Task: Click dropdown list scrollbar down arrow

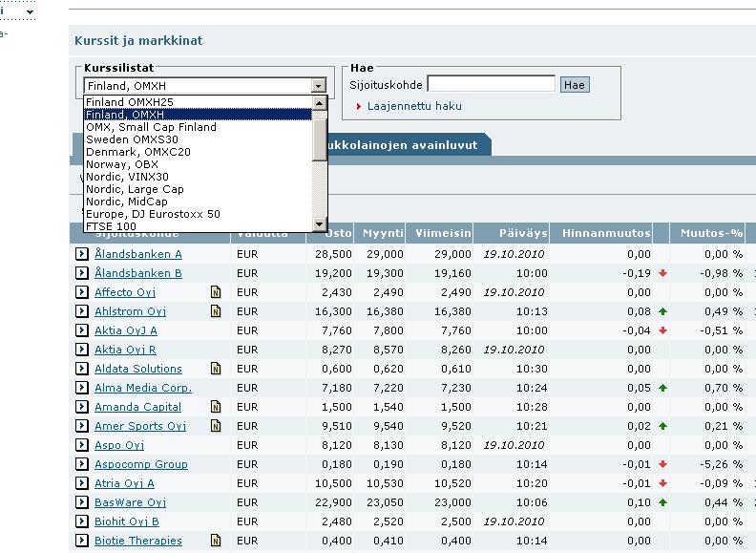Action: [320, 224]
